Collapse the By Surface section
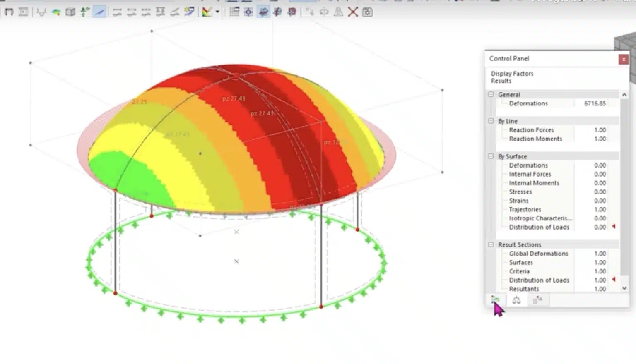The height and width of the screenshot is (364, 636). pos(491,156)
